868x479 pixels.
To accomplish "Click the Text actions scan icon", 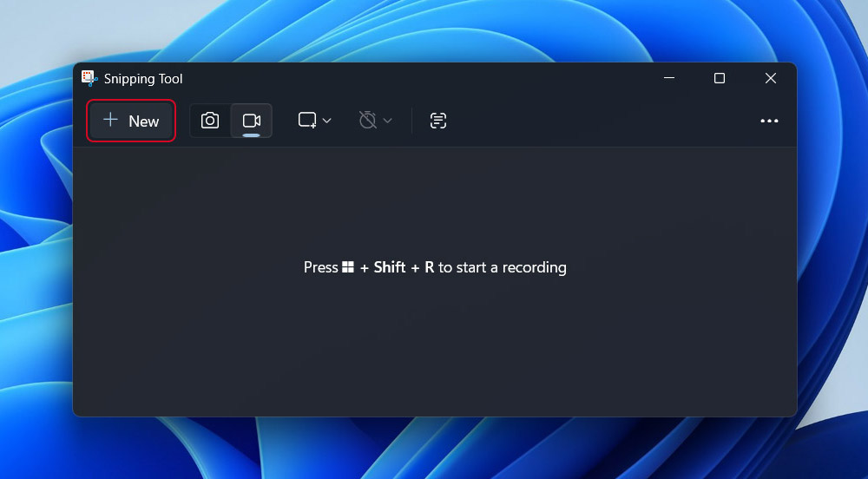I will (437, 121).
